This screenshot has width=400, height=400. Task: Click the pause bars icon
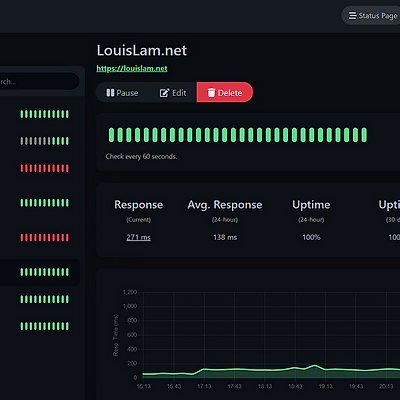click(x=110, y=93)
